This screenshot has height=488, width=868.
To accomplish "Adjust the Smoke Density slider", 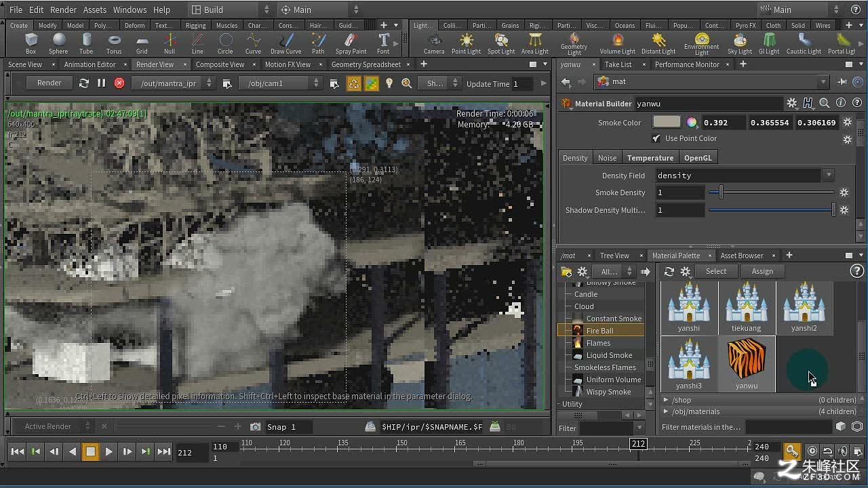I will (x=772, y=193).
